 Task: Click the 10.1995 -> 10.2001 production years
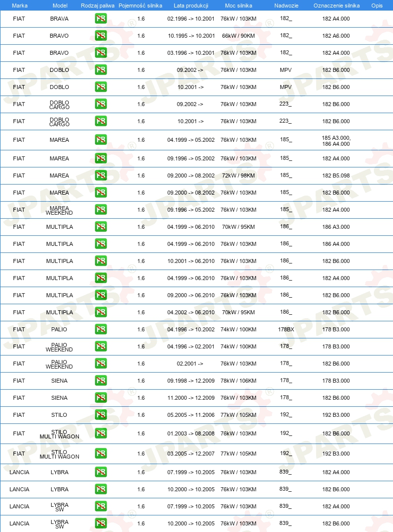[191, 36]
